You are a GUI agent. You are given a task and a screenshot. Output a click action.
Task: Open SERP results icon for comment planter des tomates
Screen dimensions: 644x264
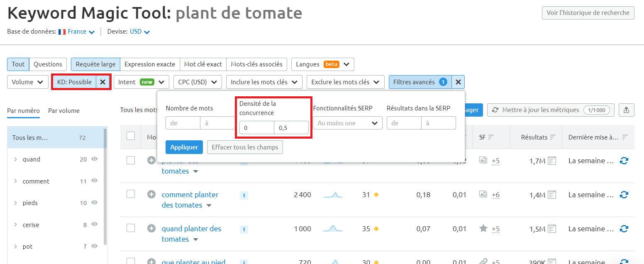(552, 194)
